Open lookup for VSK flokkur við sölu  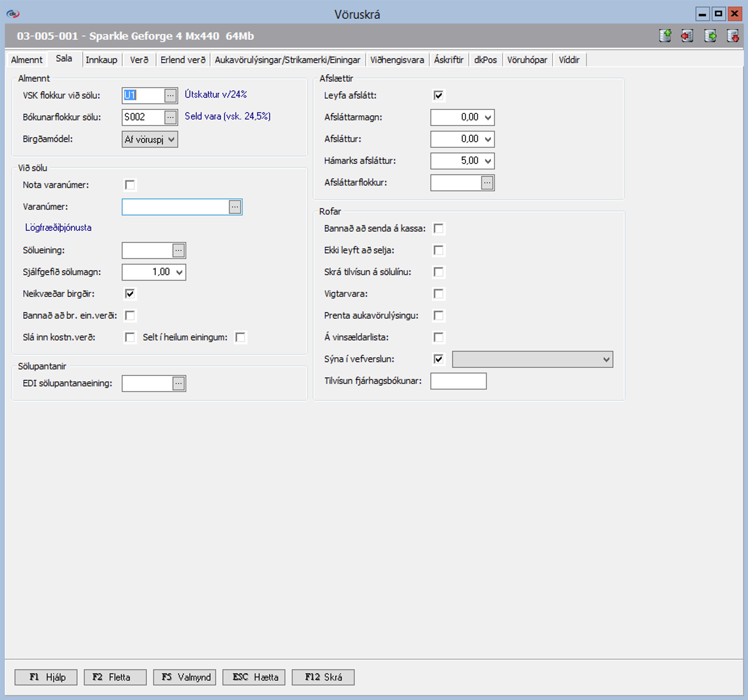[x=170, y=96]
